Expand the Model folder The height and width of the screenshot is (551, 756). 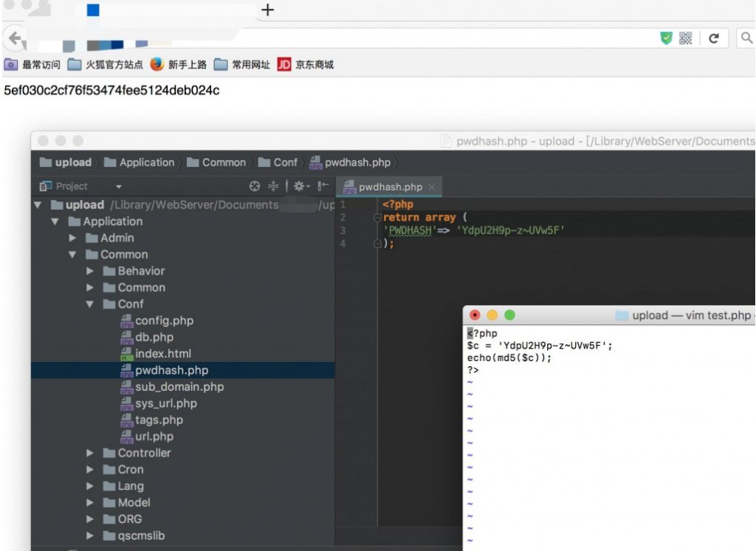point(89,502)
